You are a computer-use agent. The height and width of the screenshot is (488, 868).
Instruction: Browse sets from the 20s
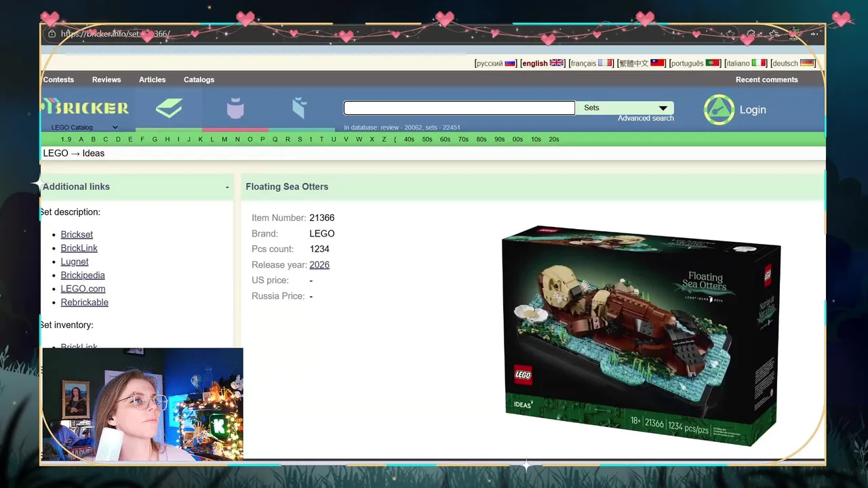[554, 139]
